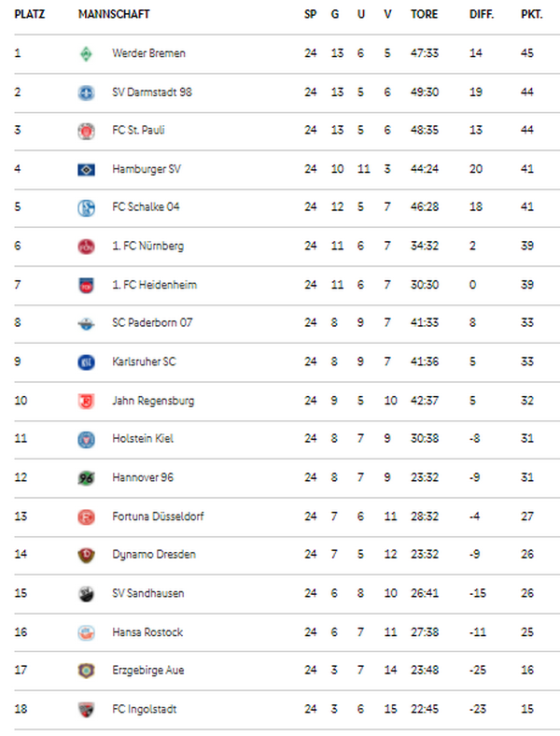
Task: Click the PKT. column header
Action: pyautogui.click(x=531, y=15)
